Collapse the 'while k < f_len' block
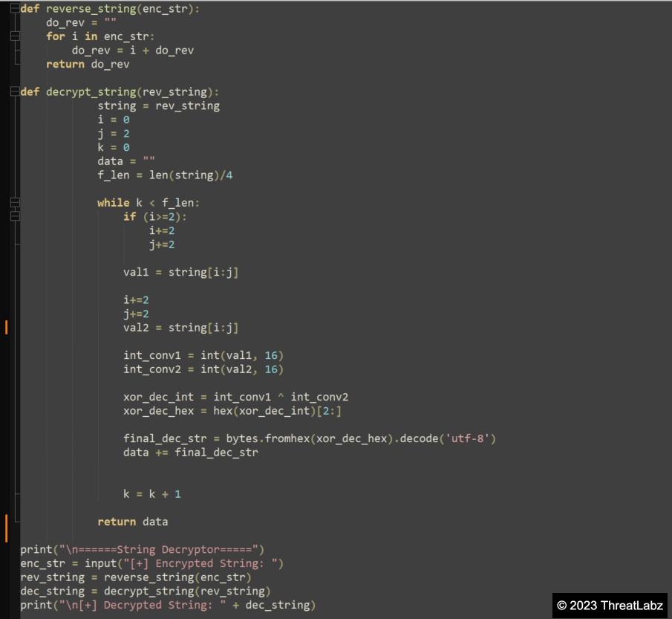This screenshot has height=619, width=672. point(15,203)
